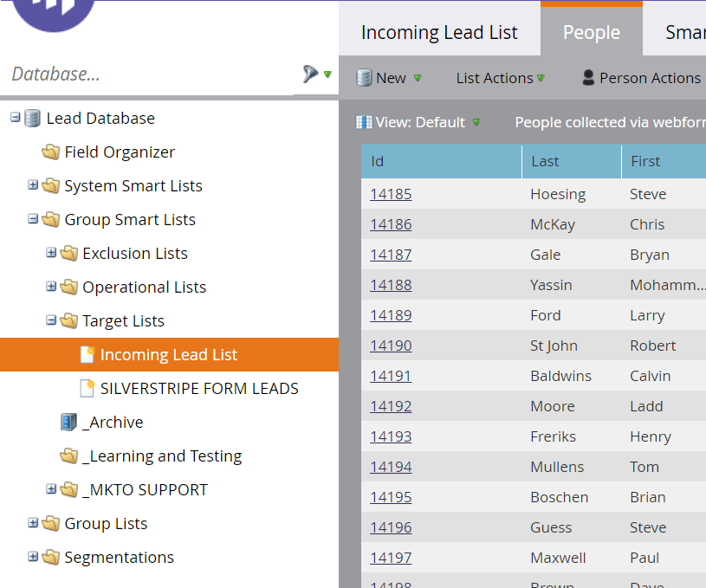
Task: Click the _MKTO SUPPORT folder icon
Action: pos(68,489)
